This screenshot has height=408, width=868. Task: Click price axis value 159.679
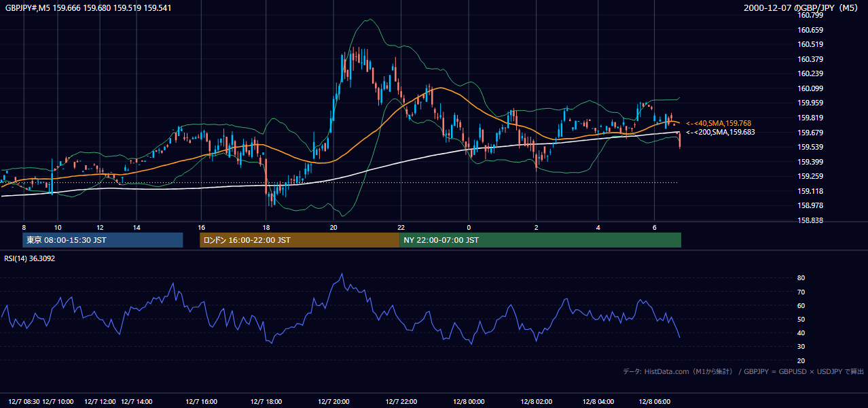(x=811, y=133)
